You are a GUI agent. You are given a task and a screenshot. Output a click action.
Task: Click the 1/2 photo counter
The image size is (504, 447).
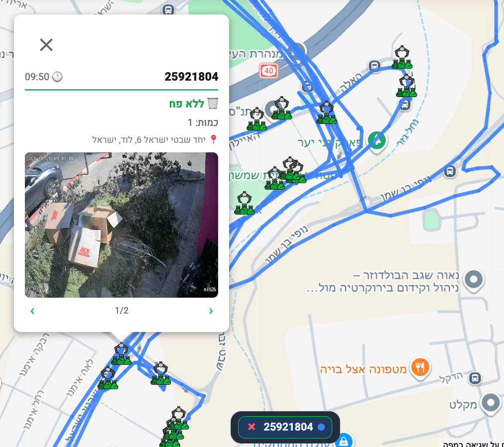(122, 311)
